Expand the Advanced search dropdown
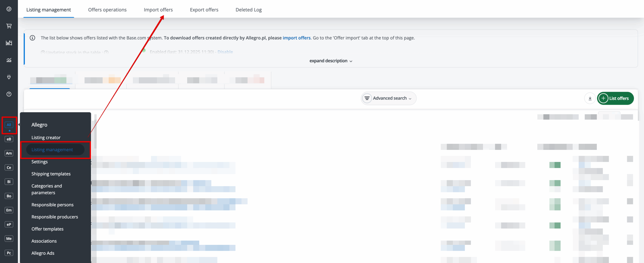The image size is (644, 263). tap(389, 98)
